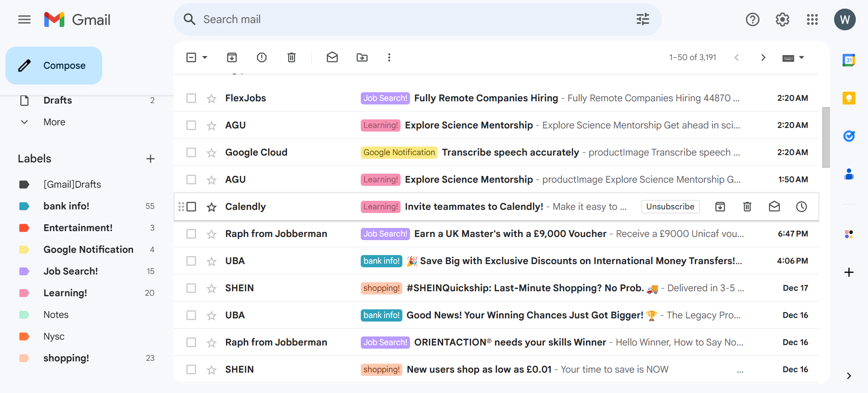Open search options filter icon
The image size is (868, 393).
pos(643,19)
